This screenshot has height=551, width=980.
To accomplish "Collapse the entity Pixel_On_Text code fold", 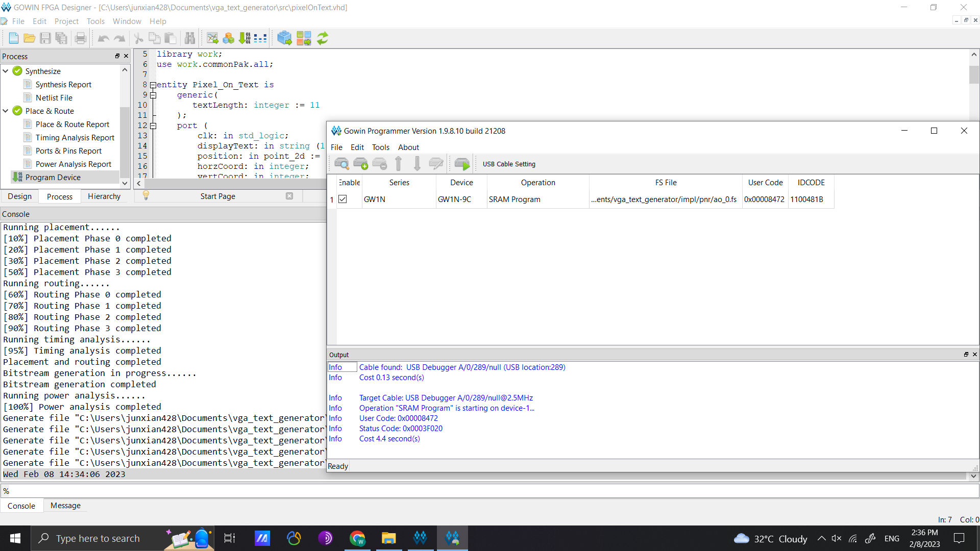I will pos(153,85).
